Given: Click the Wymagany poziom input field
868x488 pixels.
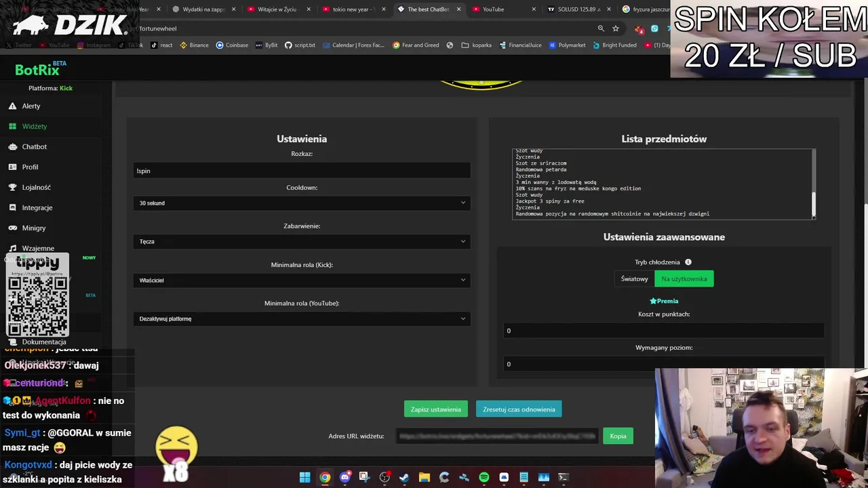Looking at the screenshot, I should pyautogui.click(x=664, y=364).
